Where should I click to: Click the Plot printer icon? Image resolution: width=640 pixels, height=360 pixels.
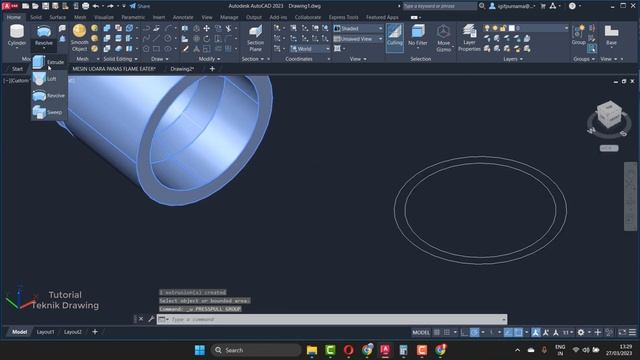coord(85,6)
